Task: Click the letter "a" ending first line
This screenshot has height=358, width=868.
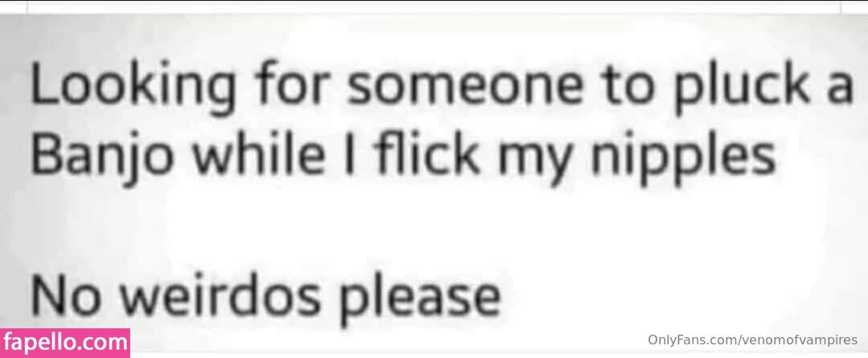Action: point(837,92)
